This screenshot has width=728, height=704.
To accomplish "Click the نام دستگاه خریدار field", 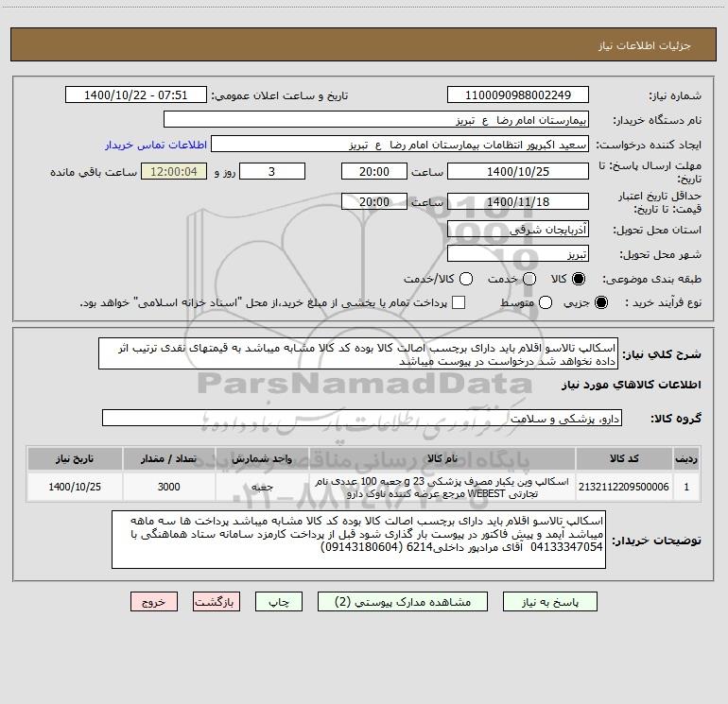I will click(376, 119).
